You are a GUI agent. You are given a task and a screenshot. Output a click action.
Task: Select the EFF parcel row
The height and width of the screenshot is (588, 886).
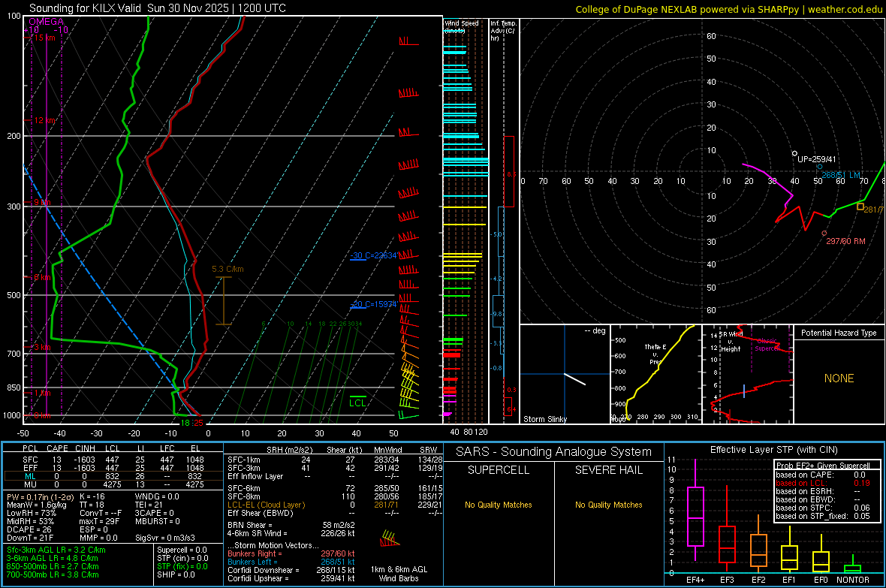pos(113,468)
